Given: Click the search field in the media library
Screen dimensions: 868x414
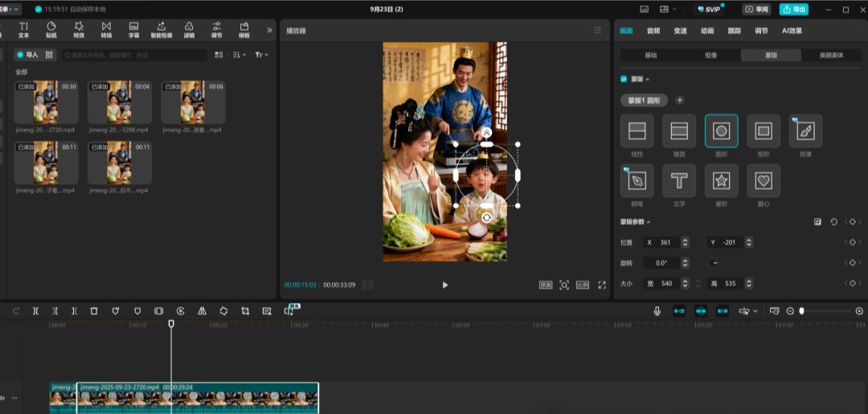Looking at the screenshot, I should click(134, 55).
